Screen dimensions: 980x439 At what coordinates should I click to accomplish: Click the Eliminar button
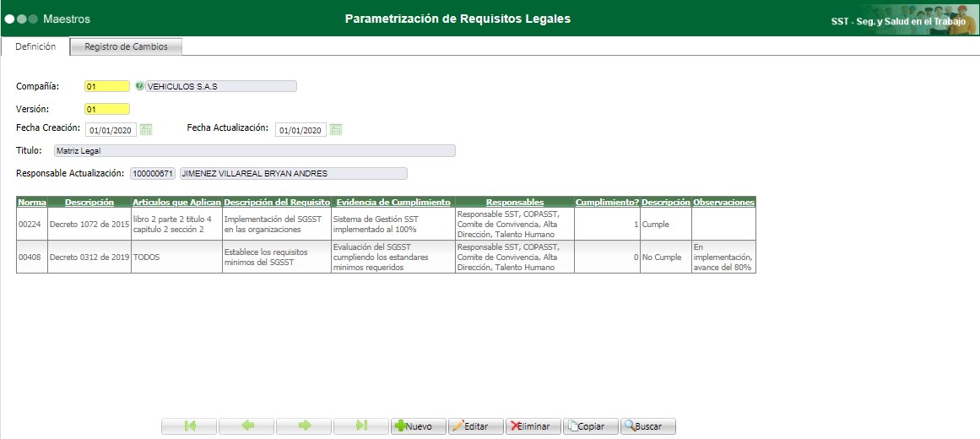tap(533, 425)
